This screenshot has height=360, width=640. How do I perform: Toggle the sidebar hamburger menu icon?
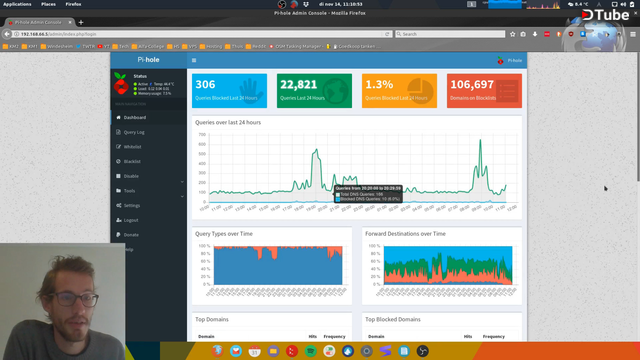coord(194,60)
